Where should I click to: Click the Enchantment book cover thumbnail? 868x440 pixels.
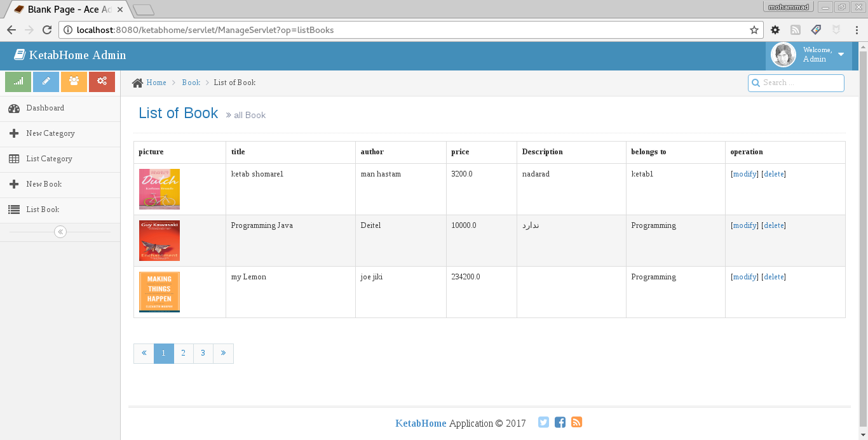point(159,241)
